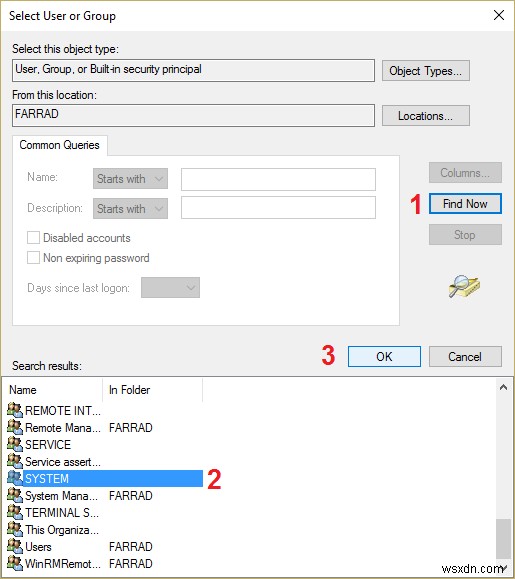The height and width of the screenshot is (579, 515).
Task: Click FARRAD folder cell for Users row
Action: 131,547
